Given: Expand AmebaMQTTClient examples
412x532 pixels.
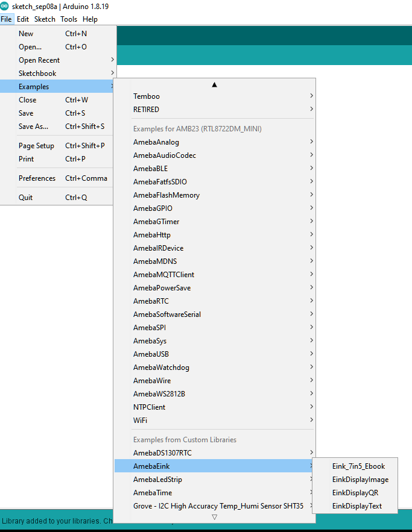Looking at the screenshot, I should 215,274.
